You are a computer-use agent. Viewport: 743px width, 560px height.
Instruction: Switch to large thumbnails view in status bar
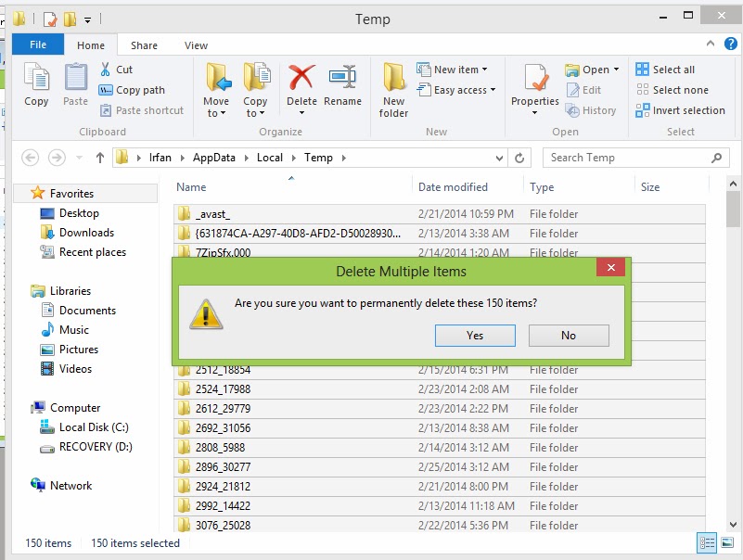coord(726,542)
